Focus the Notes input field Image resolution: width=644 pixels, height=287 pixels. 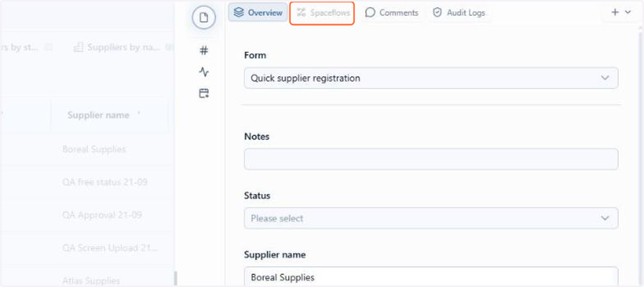pos(431,160)
